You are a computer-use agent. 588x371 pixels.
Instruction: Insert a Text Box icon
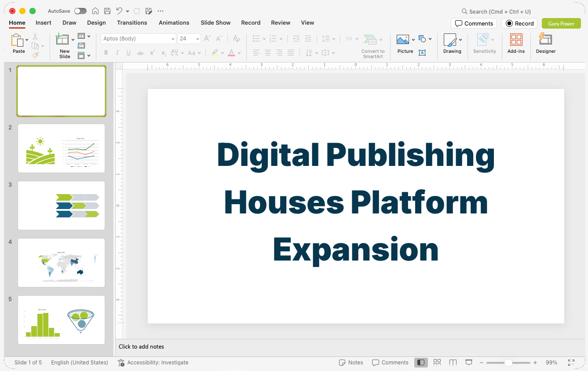(422, 53)
